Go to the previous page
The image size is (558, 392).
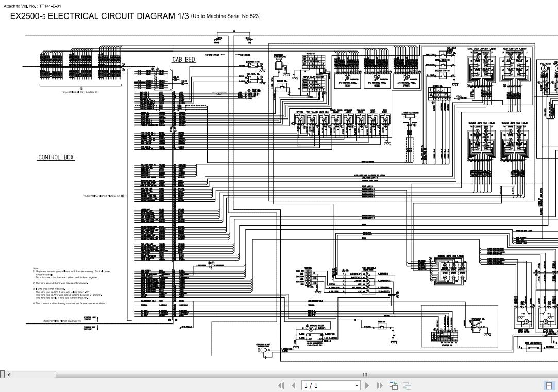coord(294,386)
